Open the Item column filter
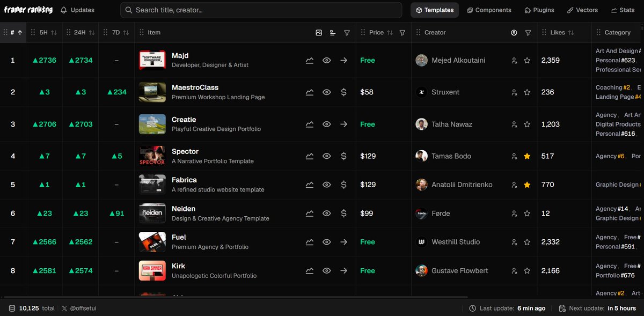Viewport: 644px width, 316px height. click(347, 33)
